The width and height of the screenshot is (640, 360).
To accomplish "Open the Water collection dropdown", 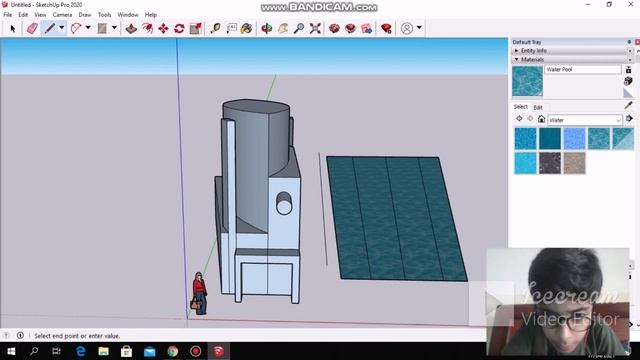I will click(x=585, y=120).
